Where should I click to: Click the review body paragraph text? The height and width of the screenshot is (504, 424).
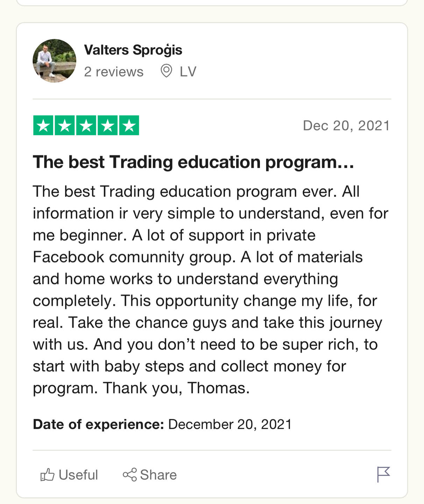click(x=210, y=290)
